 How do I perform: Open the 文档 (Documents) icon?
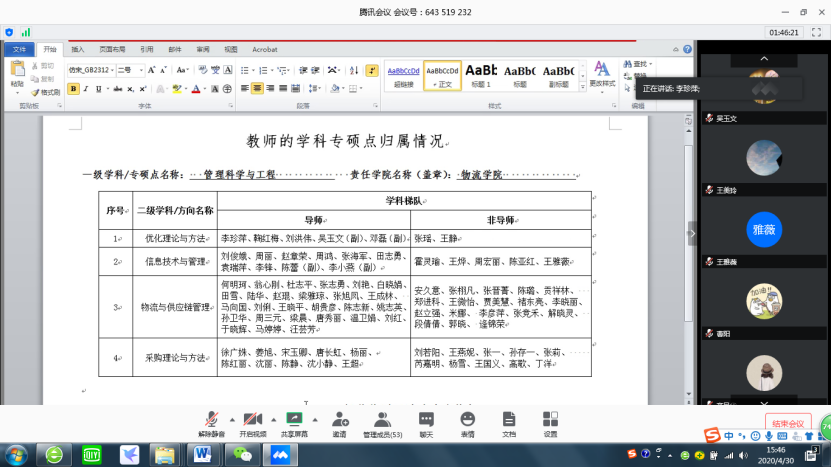(x=509, y=421)
